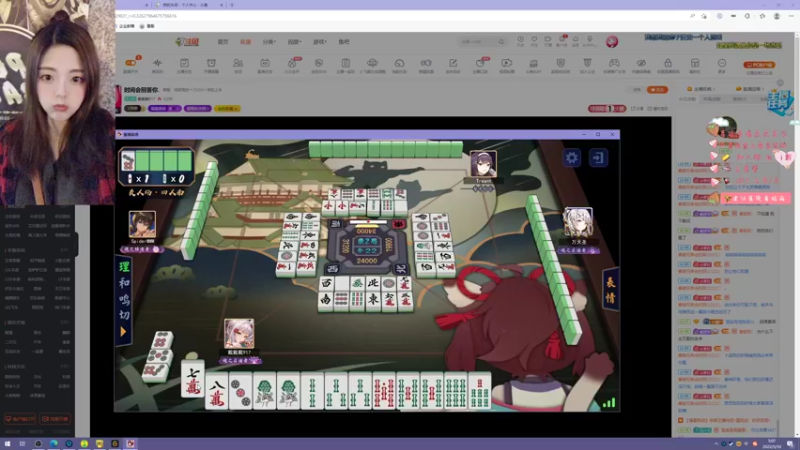
Task: Check the green signal strength bars
Action: (609, 403)
